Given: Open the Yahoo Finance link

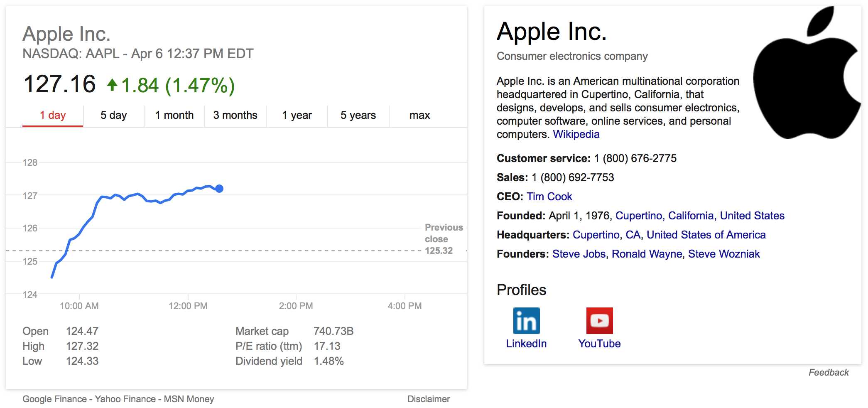Looking at the screenshot, I should (125, 399).
